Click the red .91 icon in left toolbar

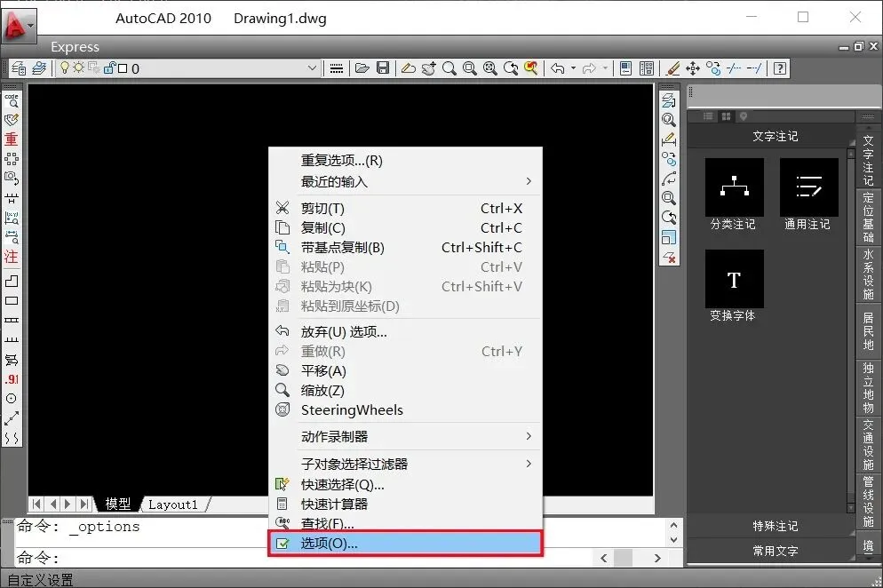12,379
